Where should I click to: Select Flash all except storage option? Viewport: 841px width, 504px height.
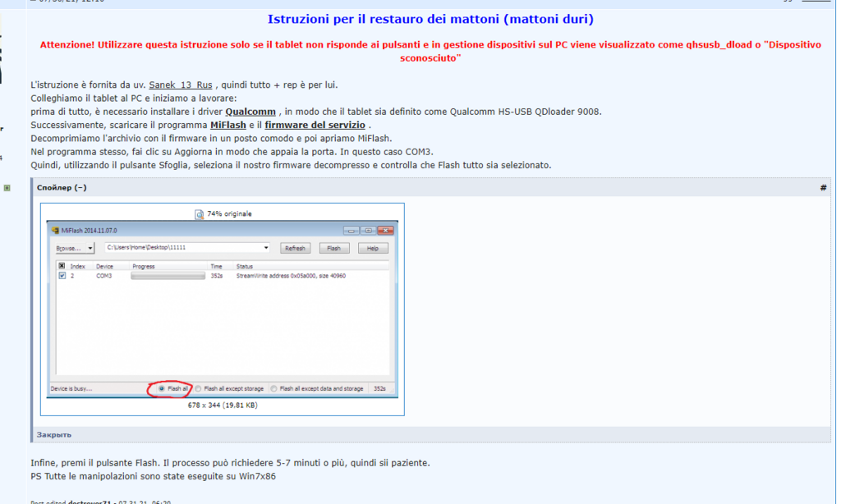[198, 389]
